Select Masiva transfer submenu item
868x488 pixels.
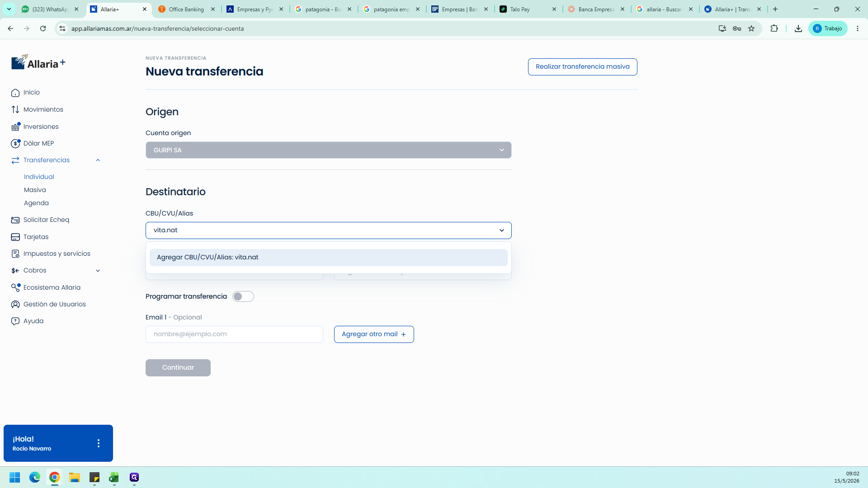(x=35, y=190)
